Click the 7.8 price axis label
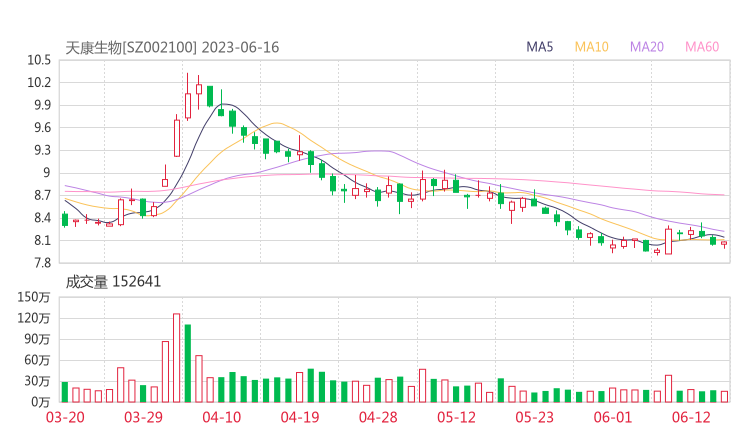This screenshot has width=740, height=440. coord(42,262)
